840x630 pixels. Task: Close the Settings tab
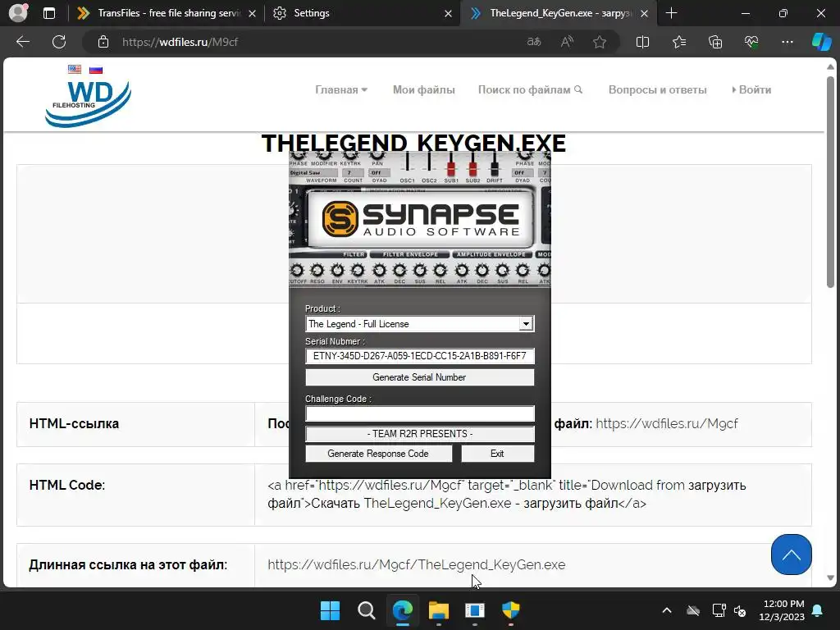448,13
